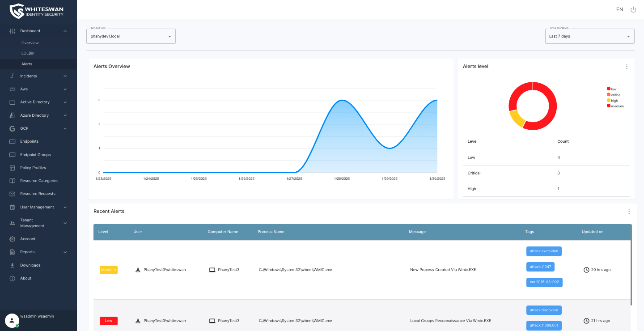Click the Endpoints sidebar icon
The width and height of the screenshot is (644, 331).
13,141
